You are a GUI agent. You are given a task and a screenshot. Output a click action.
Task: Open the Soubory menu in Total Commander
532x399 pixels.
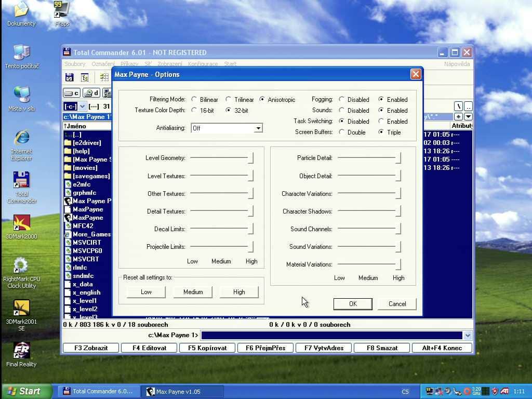click(75, 64)
